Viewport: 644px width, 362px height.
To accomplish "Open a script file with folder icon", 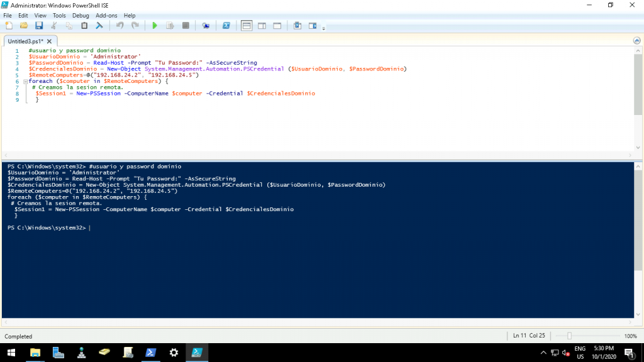I will (x=24, y=26).
